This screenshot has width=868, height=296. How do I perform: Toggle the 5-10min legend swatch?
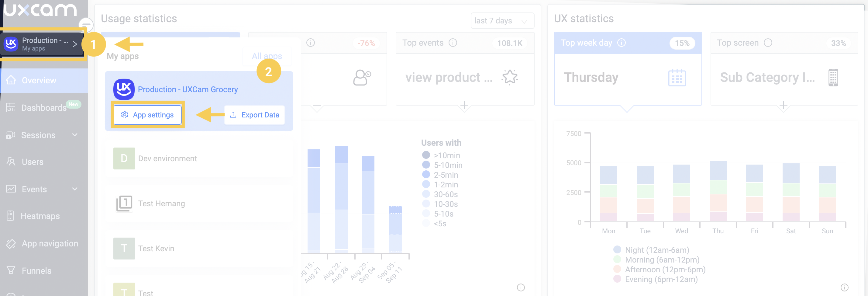(x=426, y=165)
